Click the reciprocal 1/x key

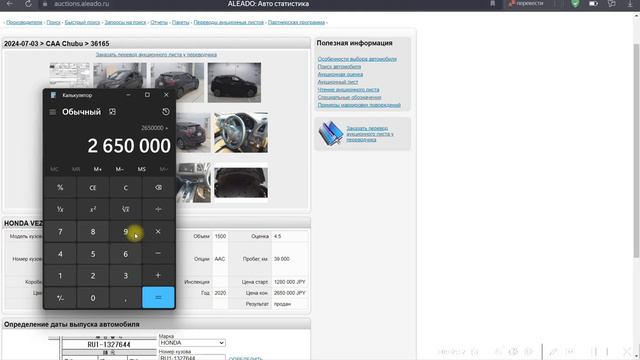(60, 209)
